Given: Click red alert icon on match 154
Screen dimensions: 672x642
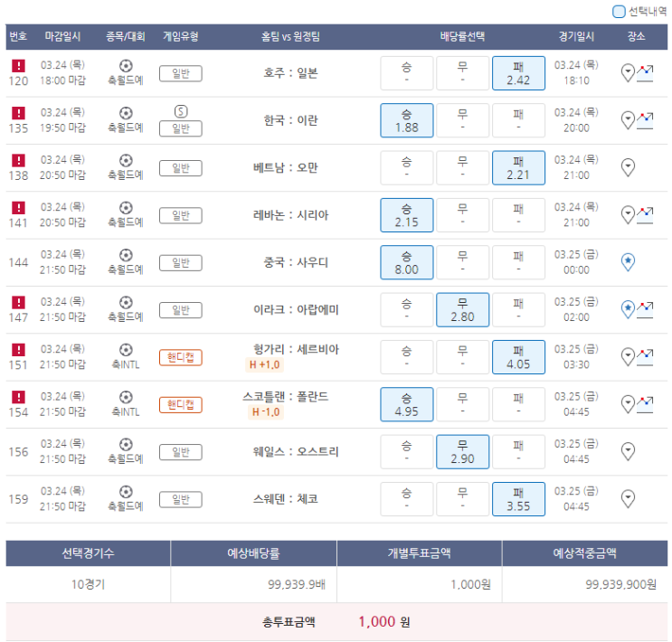Looking at the screenshot, I should (18, 397).
